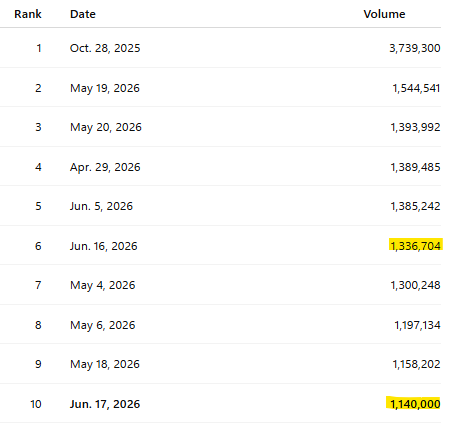This screenshot has width=471, height=428.
Task: Select the volume value 1,158,202
Action: click(x=416, y=364)
